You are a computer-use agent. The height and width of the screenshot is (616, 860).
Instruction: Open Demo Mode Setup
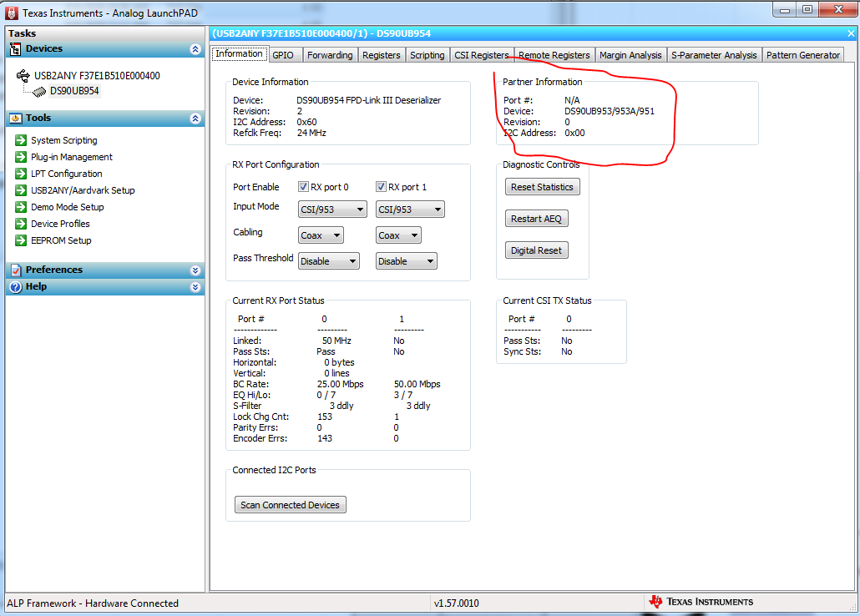[x=68, y=207]
